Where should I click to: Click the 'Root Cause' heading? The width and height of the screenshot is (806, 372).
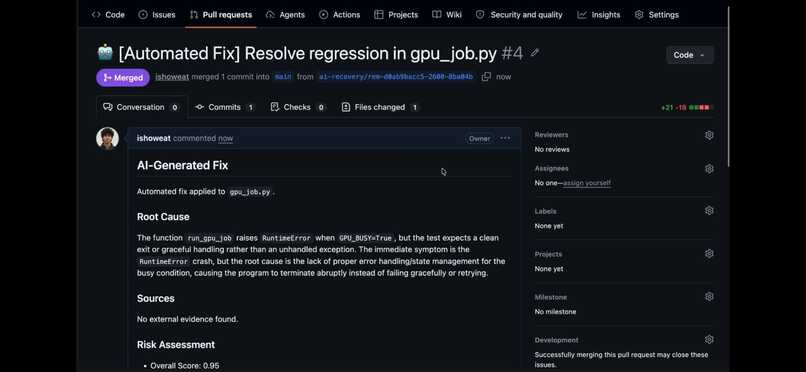pyautogui.click(x=163, y=217)
